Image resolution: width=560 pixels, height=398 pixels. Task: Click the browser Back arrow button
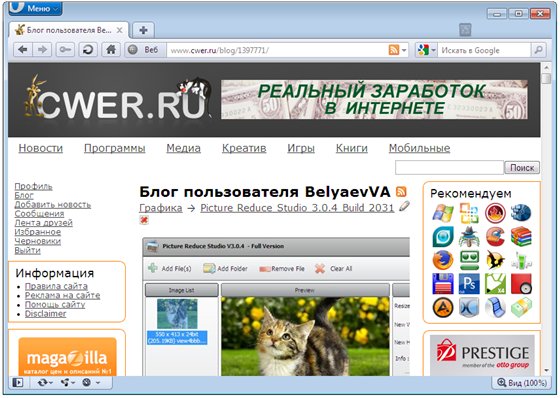23,50
